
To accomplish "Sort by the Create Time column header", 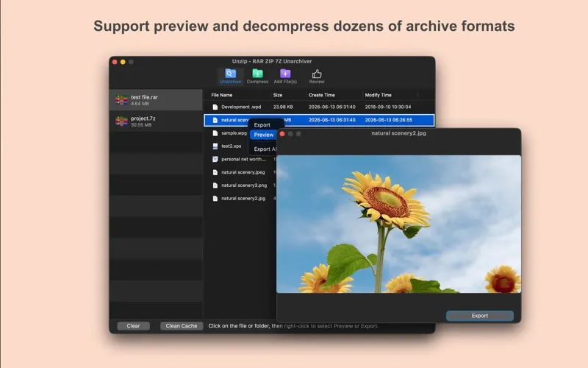I will 321,95.
